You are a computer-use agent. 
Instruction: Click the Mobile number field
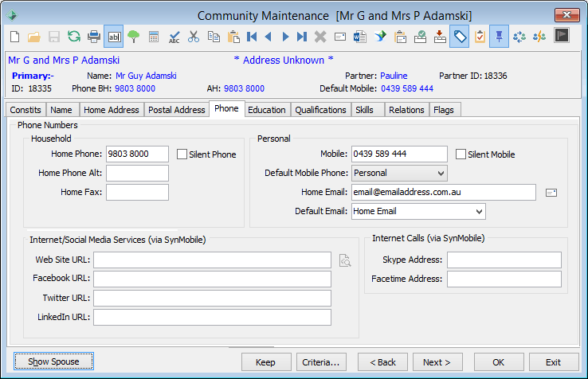[399, 154]
